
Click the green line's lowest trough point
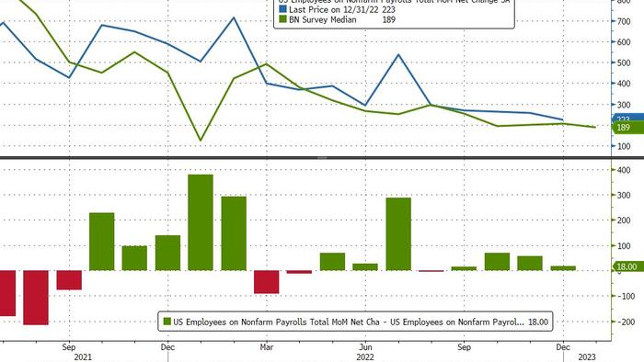[x=201, y=141]
